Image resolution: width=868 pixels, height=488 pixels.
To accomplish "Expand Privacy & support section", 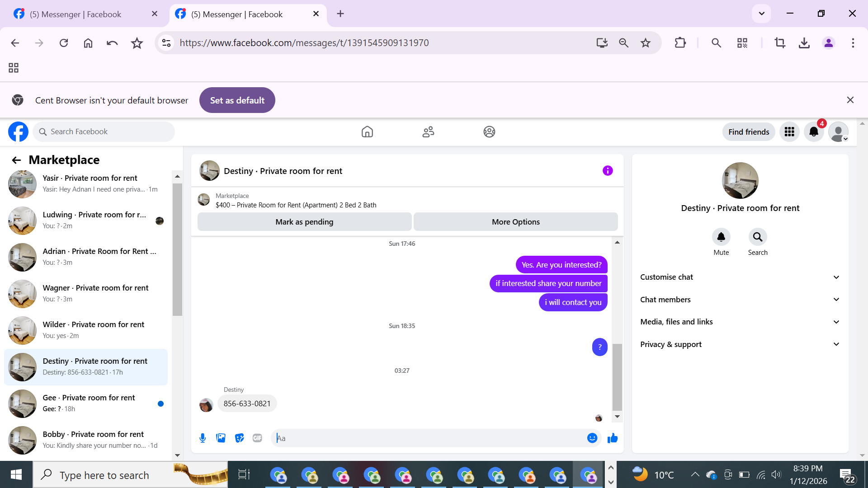I will (x=740, y=344).
